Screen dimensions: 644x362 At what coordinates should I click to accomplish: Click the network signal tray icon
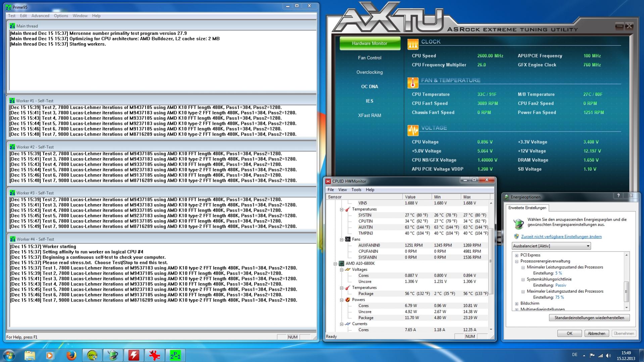(x=600, y=356)
